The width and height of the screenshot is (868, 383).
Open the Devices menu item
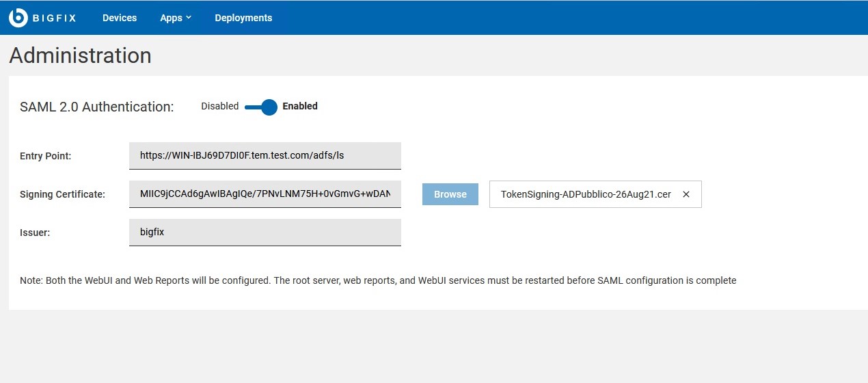[x=120, y=18]
